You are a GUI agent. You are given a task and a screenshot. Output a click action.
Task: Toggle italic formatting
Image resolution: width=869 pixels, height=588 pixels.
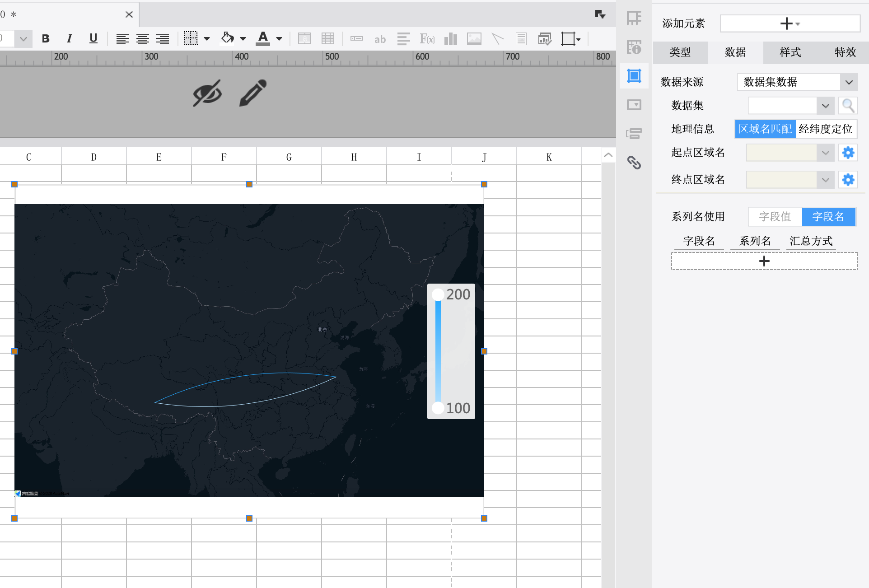[69, 39]
